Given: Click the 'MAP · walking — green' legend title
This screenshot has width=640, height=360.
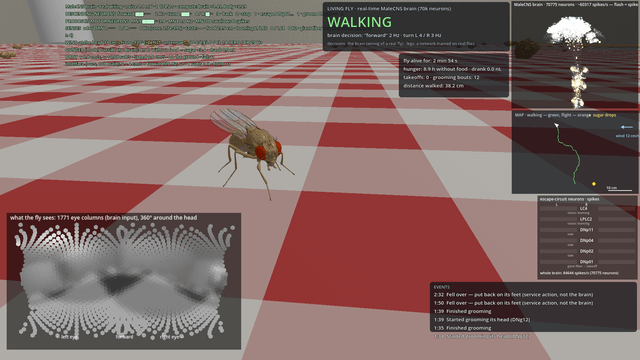Looking at the screenshot, I should (552, 116).
